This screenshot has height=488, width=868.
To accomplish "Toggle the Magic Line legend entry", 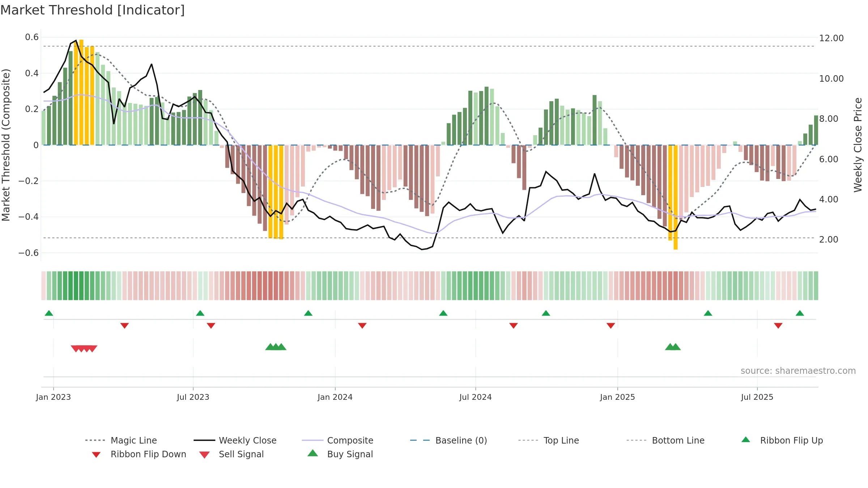I will pos(121,440).
